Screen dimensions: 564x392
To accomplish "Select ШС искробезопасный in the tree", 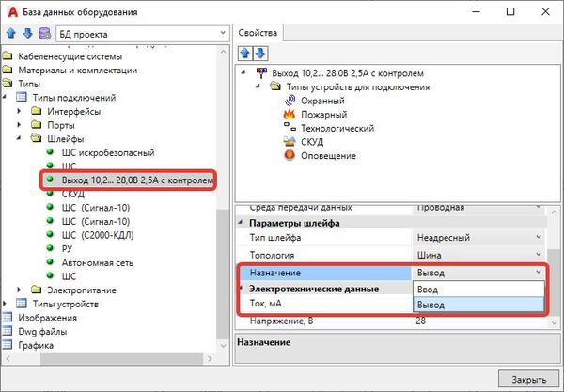I will [x=107, y=152].
